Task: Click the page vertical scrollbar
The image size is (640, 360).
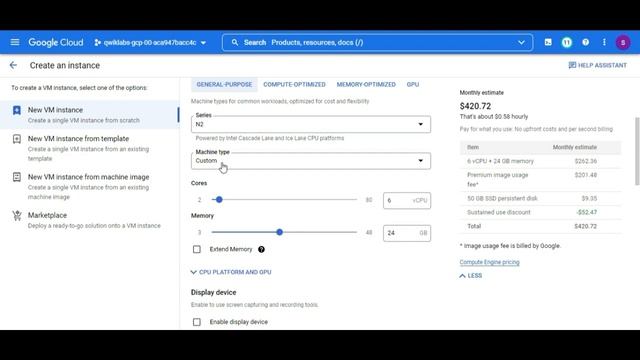Action: (x=637, y=151)
